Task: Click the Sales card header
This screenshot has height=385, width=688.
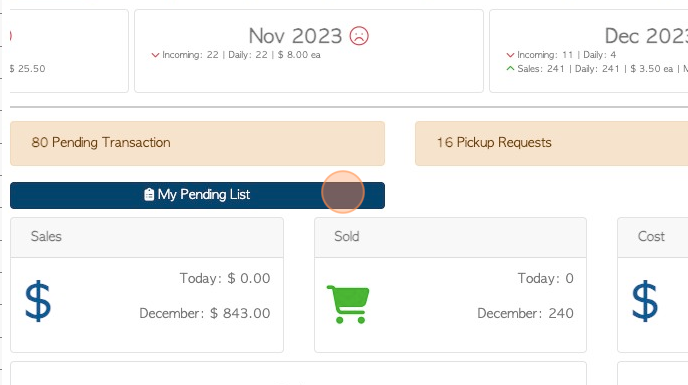Action: [x=147, y=237]
